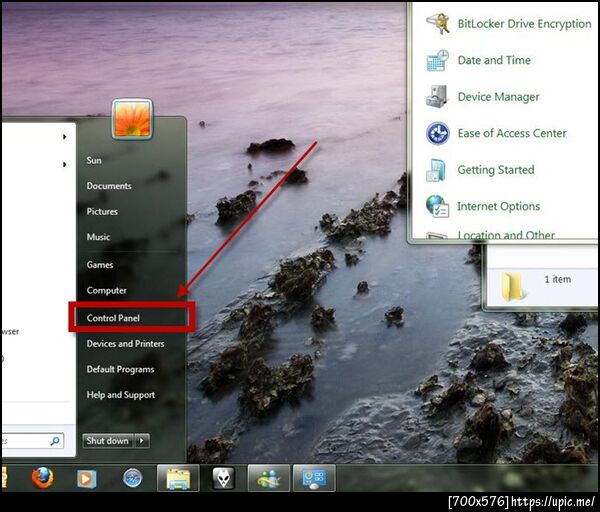
Task: Open the foobar2000 alien icon on taskbar
Action: pos(223,478)
